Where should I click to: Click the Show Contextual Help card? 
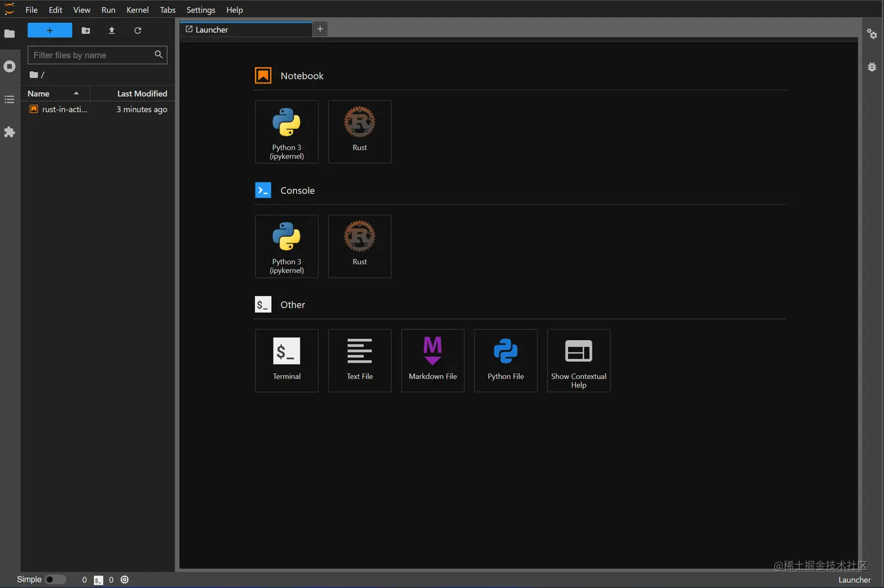pyautogui.click(x=579, y=361)
